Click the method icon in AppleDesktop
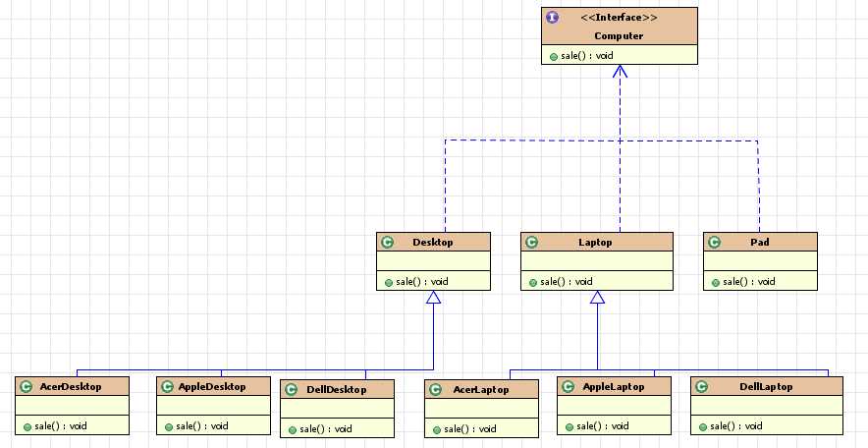The height and width of the screenshot is (448, 868). click(169, 427)
